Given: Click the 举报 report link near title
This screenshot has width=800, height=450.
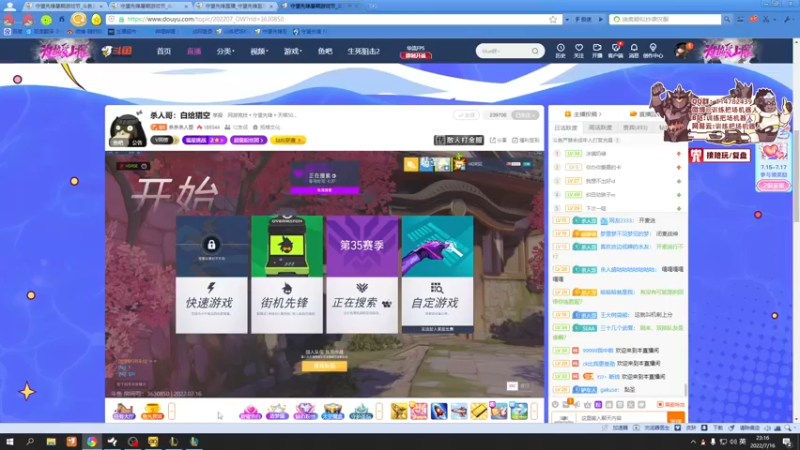Looking at the screenshot, I should point(218,115).
